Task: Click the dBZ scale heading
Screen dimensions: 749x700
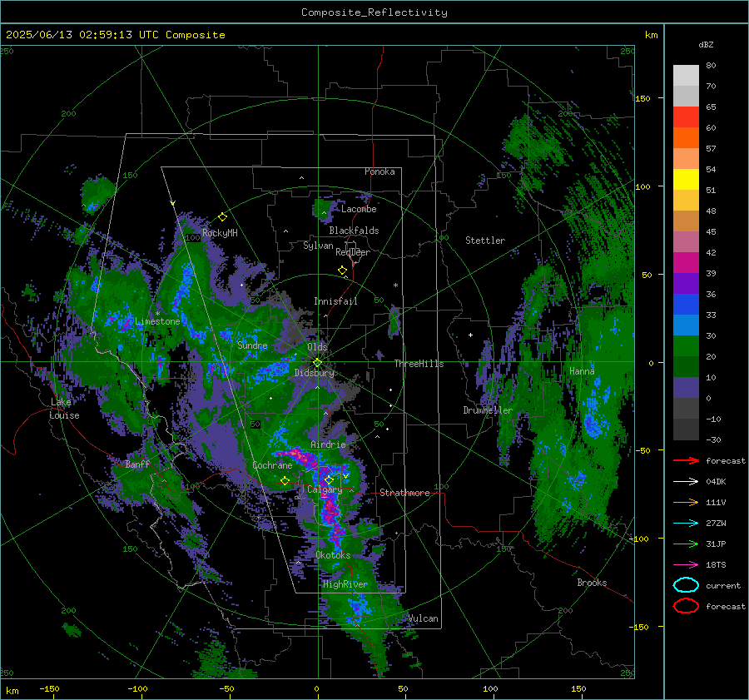Action: click(x=706, y=44)
